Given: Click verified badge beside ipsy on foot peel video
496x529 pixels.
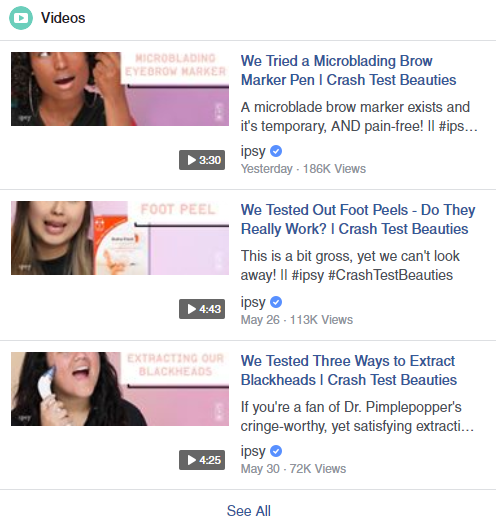Looking at the screenshot, I should point(276,302).
